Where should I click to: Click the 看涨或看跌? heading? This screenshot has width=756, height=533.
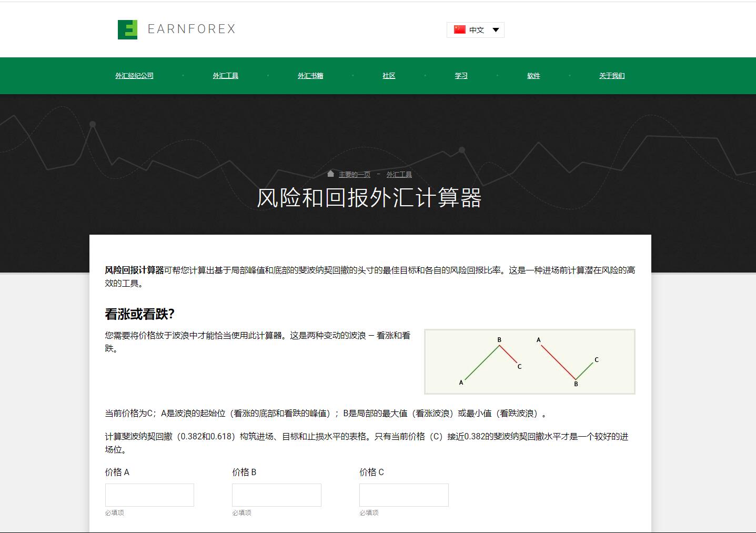[139, 314]
